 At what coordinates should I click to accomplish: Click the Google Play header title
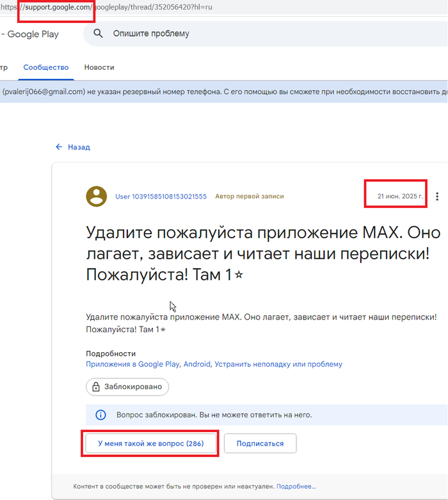coord(33,34)
